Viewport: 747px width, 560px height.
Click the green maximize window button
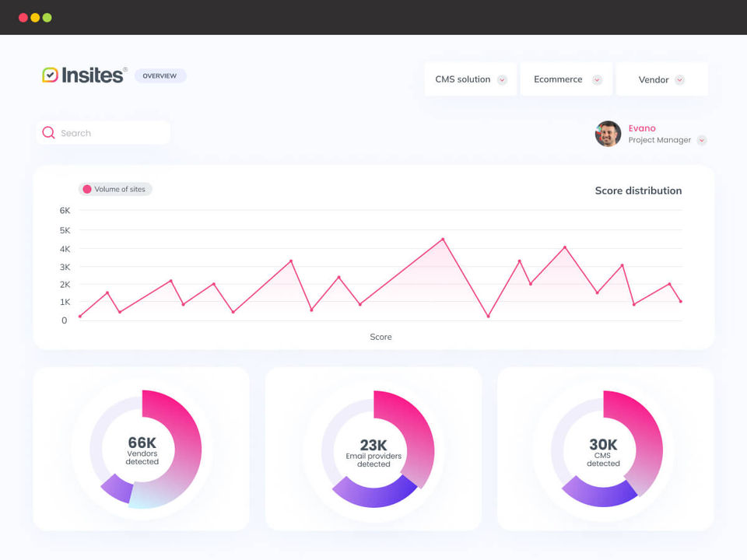[x=47, y=18]
